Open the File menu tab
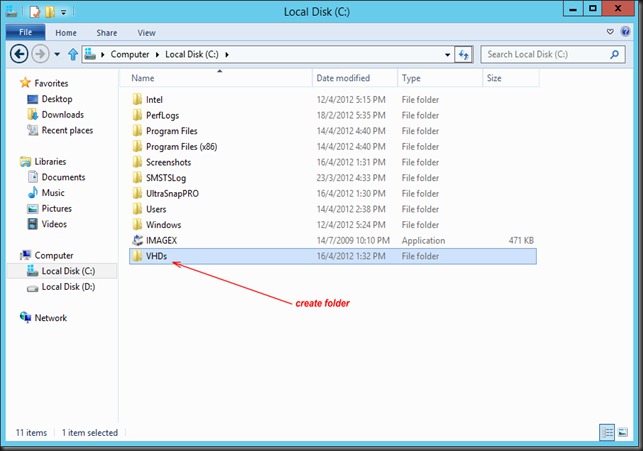Image resolution: width=643 pixels, height=451 pixels. coord(25,32)
